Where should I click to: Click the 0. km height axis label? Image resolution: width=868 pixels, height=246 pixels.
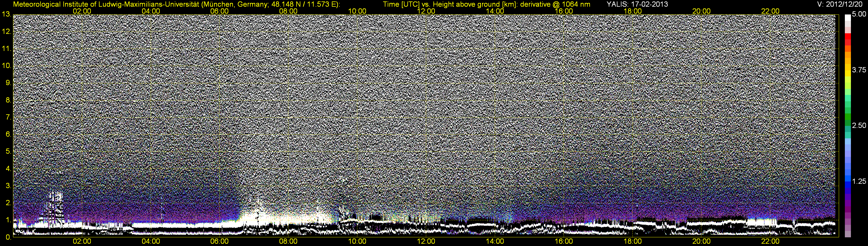8,237
